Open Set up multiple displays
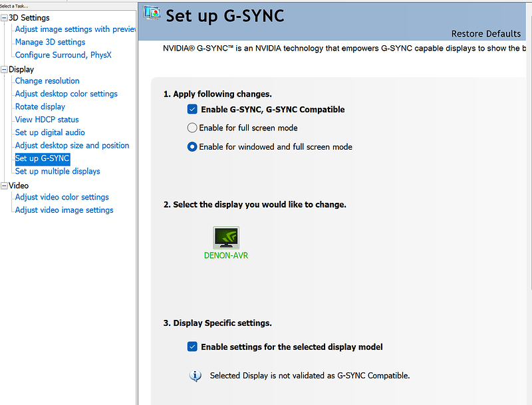 point(58,172)
